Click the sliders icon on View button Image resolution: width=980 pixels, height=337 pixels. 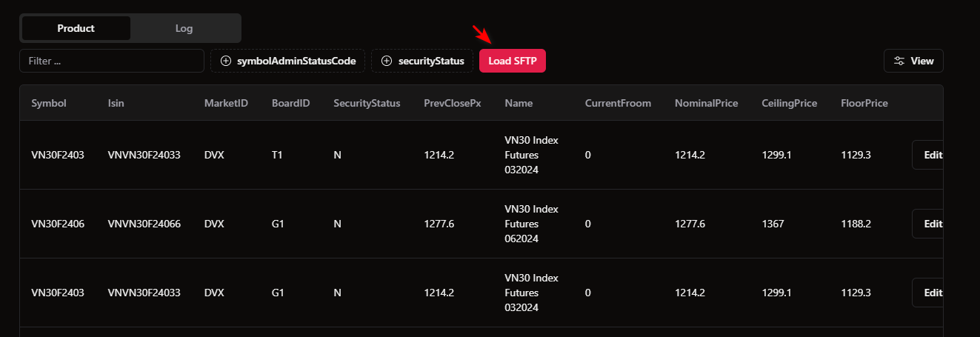click(x=899, y=61)
